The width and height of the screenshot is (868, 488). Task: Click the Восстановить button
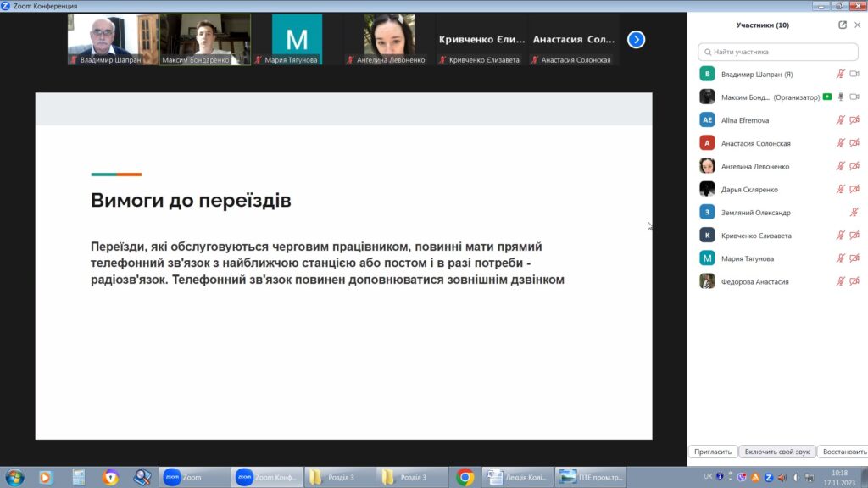coord(844,452)
